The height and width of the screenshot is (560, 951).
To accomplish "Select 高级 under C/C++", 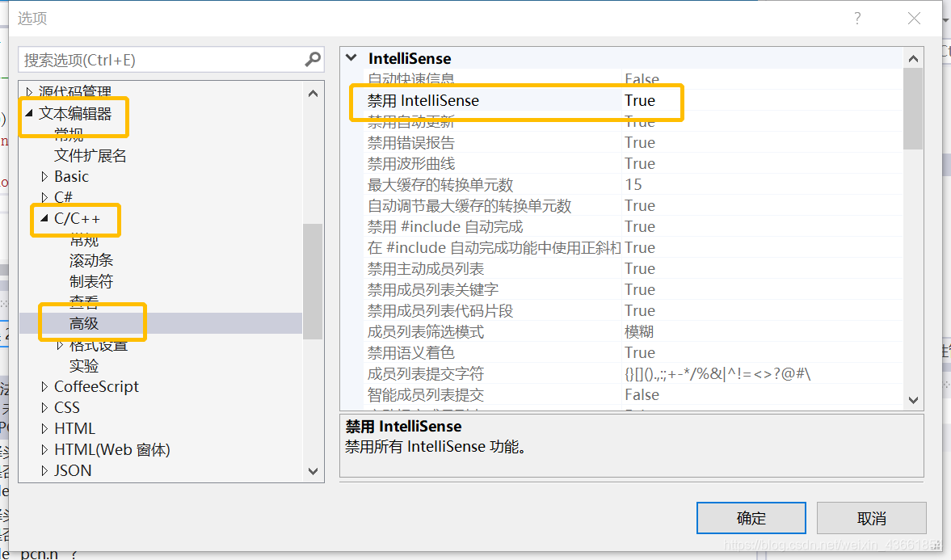I will [x=84, y=323].
